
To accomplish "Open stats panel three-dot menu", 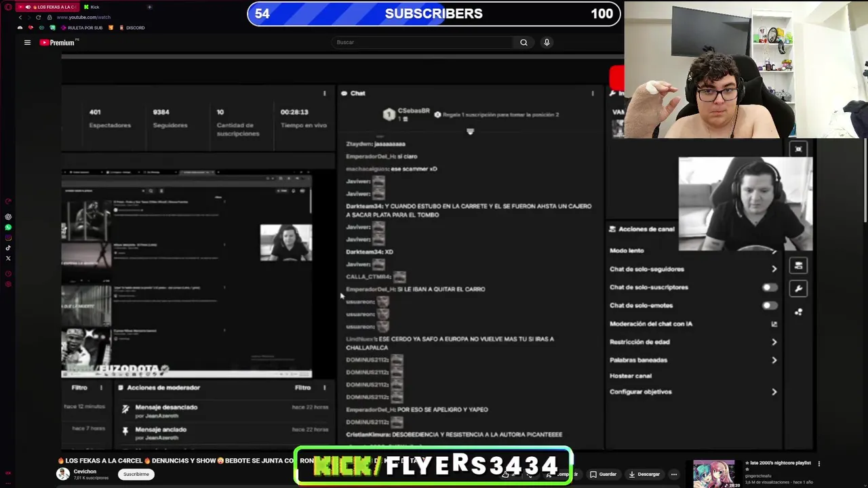I will pyautogui.click(x=324, y=94).
